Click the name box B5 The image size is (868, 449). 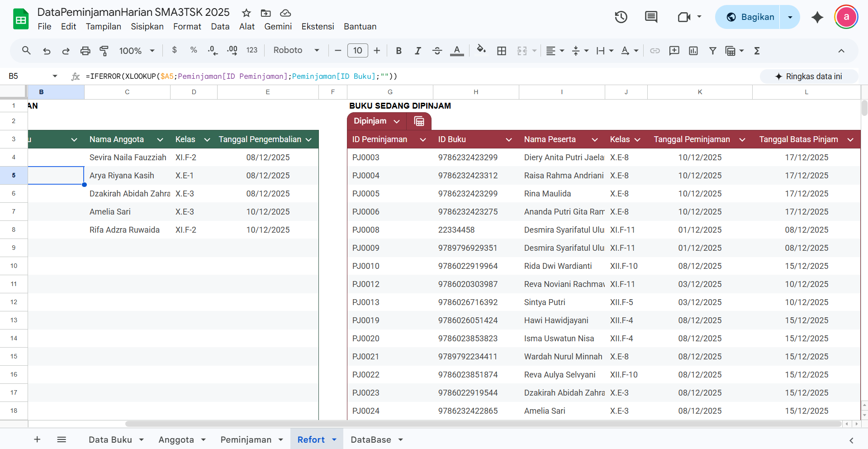(x=33, y=76)
